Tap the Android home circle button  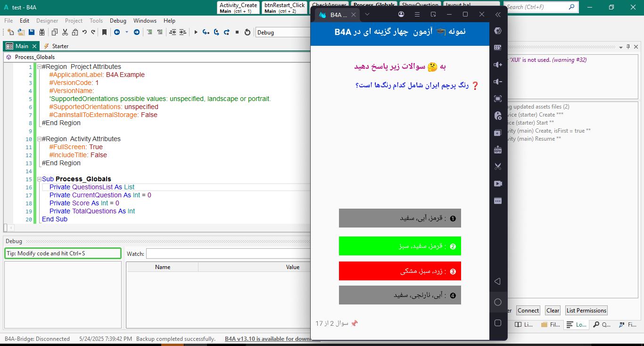498,302
